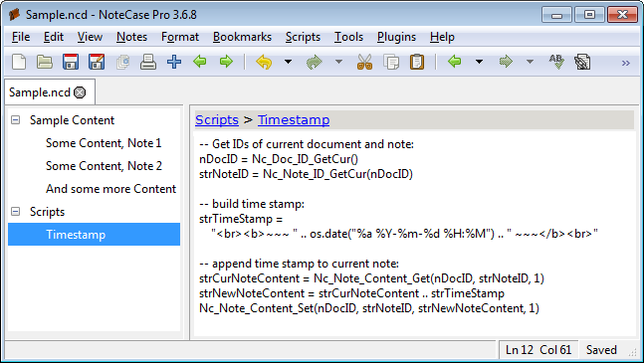This screenshot has height=363, width=644.
Task: Open the forward navigation history dropdown
Action: coord(531,62)
